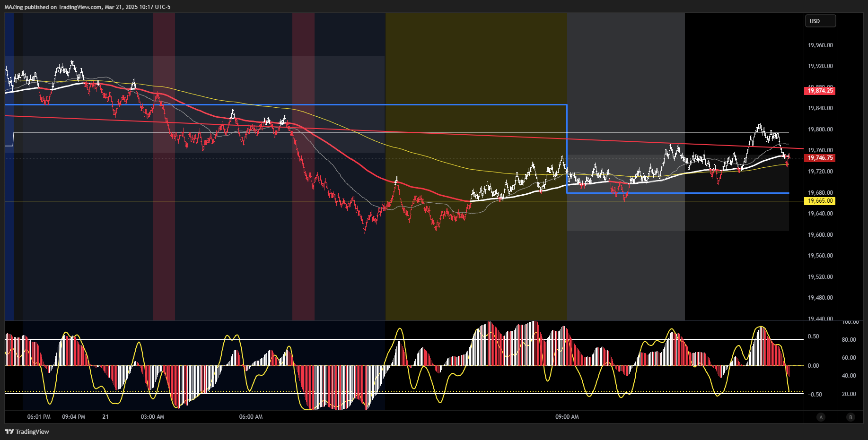Click the −0.50 oscillator scale label
This screenshot has width=868, height=440.
click(x=814, y=395)
